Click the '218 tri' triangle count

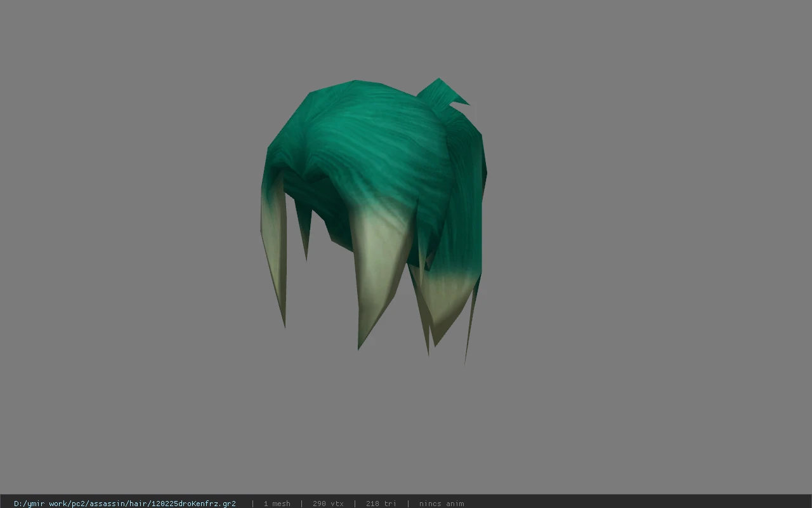(381, 504)
